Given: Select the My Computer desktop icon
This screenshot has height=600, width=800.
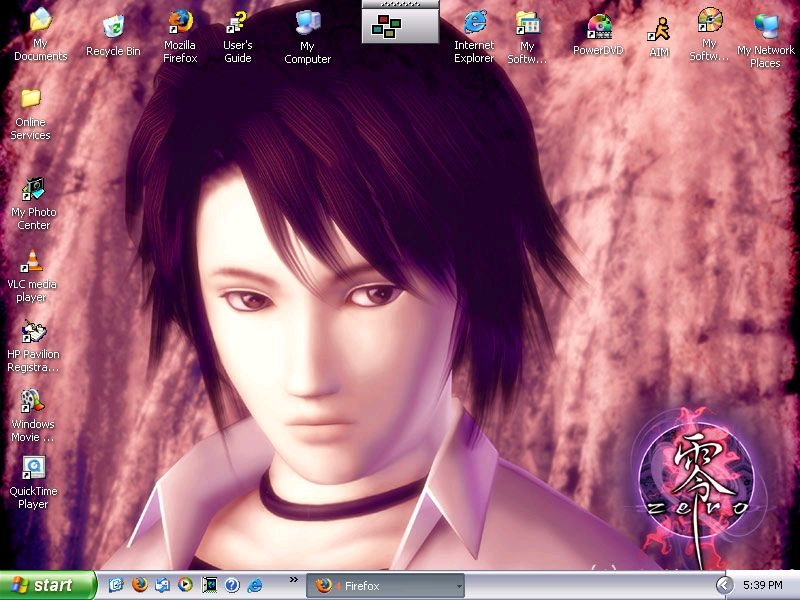Looking at the screenshot, I should [x=307, y=38].
